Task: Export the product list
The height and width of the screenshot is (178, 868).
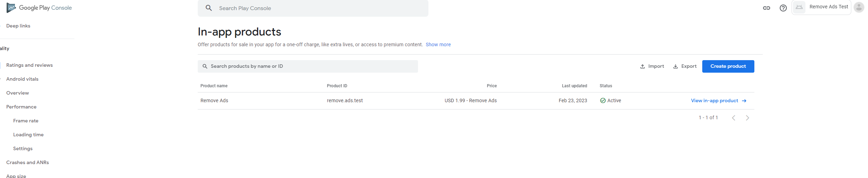Action: pyautogui.click(x=685, y=66)
